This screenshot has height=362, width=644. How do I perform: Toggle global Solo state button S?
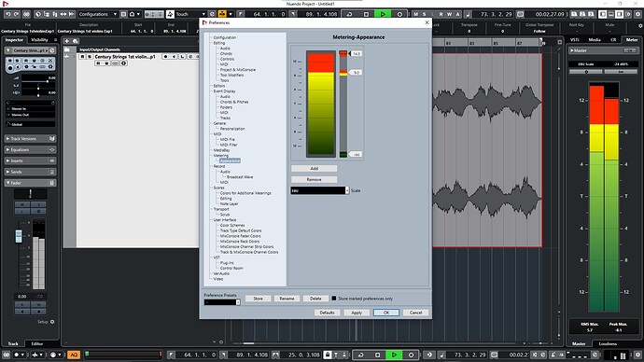[x=425, y=14]
